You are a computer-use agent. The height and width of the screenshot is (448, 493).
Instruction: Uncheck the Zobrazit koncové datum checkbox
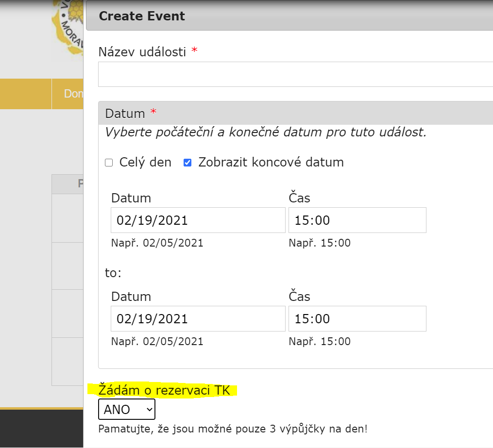point(187,163)
